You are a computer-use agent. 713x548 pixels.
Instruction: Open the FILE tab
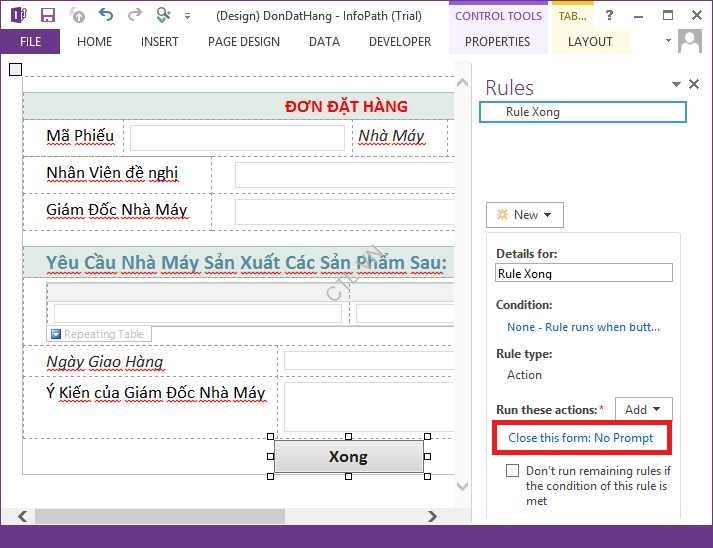[30, 42]
